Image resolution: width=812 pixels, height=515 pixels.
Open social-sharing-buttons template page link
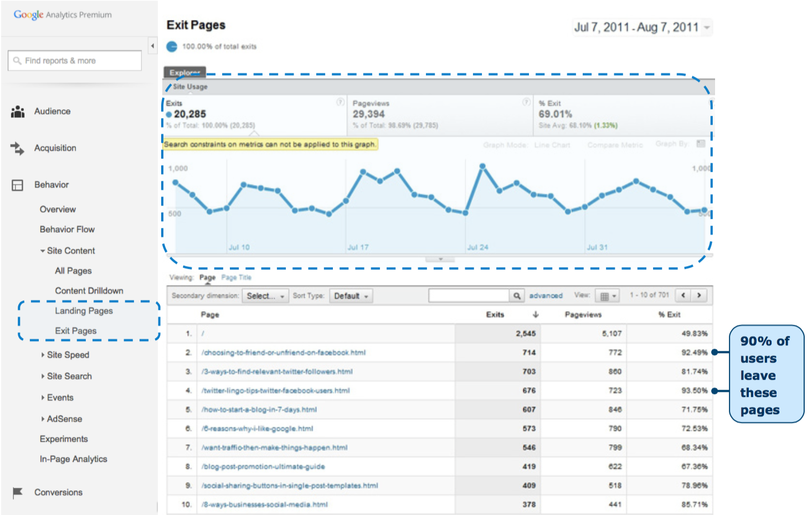pyautogui.click(x=290, y=486)
